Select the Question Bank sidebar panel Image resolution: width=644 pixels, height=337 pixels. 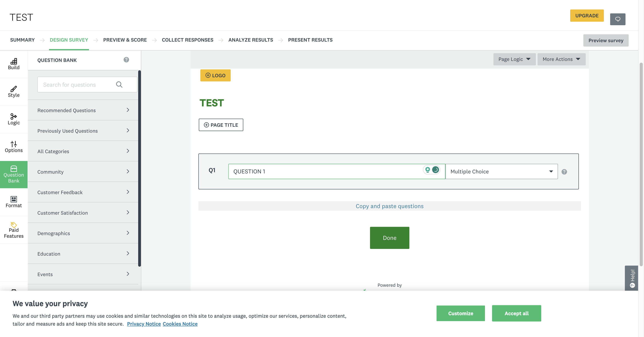point(14,174)
